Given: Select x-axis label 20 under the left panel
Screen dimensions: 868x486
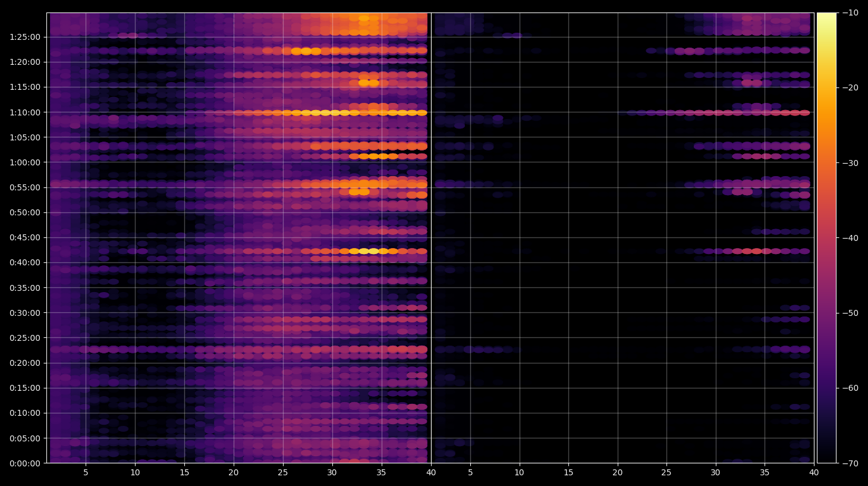Looking at the screenshot, I should click(234, 473).
